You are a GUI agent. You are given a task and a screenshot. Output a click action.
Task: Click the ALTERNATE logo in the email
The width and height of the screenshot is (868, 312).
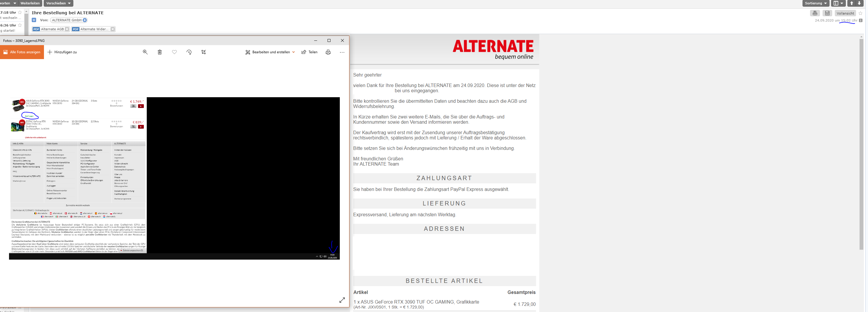493,49
